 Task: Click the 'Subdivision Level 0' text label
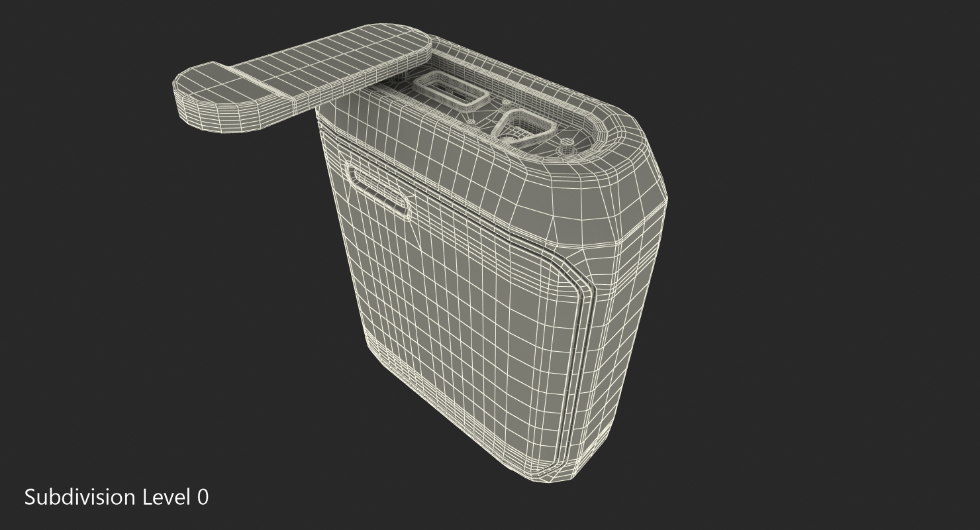click(117, 496)
